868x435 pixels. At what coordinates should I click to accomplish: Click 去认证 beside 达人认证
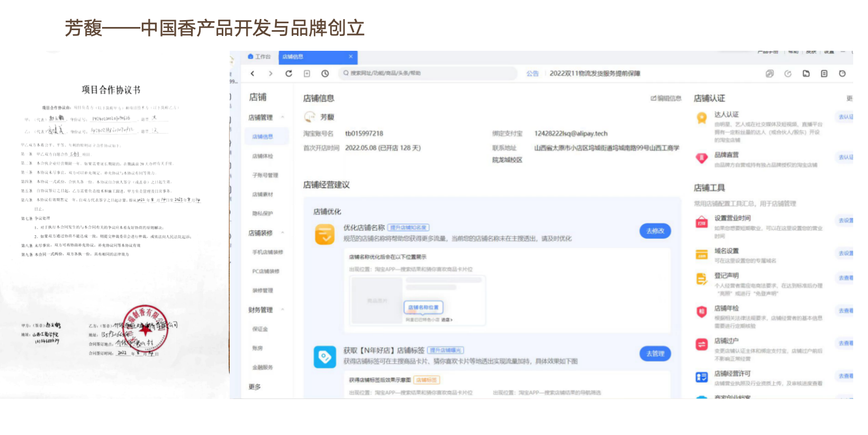(x=846, y=117)
